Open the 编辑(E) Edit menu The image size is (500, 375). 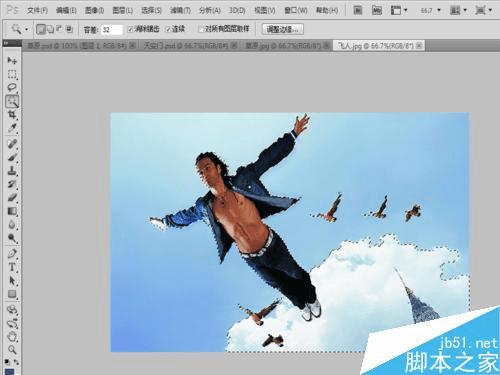[66, 10]
